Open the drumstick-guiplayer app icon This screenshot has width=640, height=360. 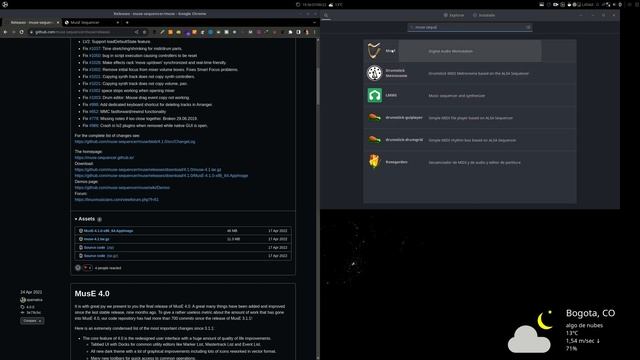coord(374,118)
